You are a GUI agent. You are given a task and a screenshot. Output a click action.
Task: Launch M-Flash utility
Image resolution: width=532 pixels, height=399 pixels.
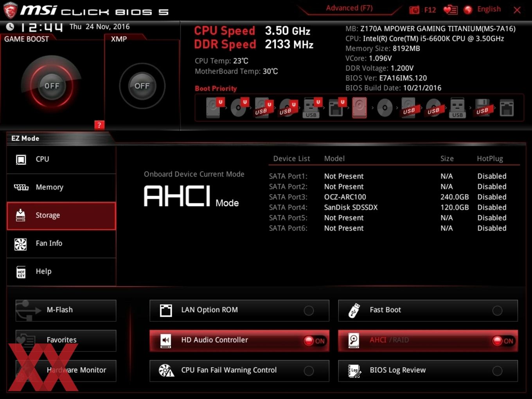tap(66, 311)
